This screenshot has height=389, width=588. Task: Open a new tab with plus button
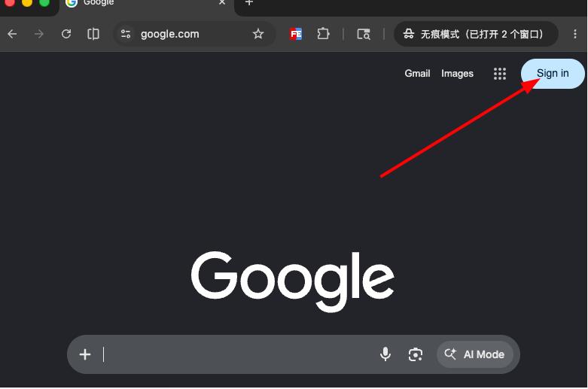click(x=249, y=2)
